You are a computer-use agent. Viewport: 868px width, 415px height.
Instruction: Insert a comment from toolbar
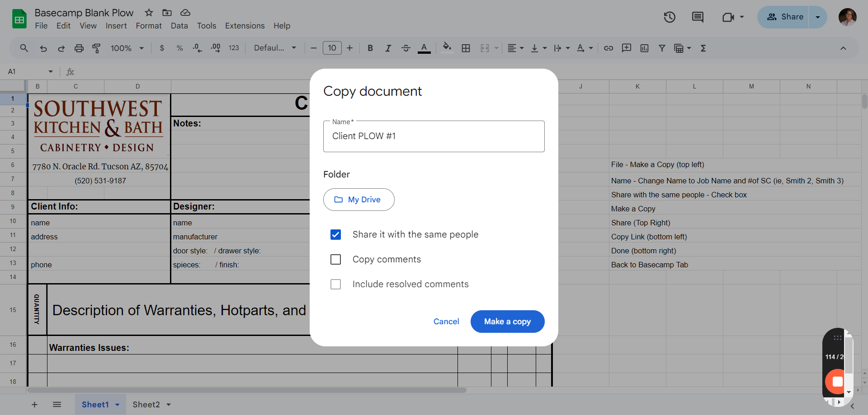[627, 48]
